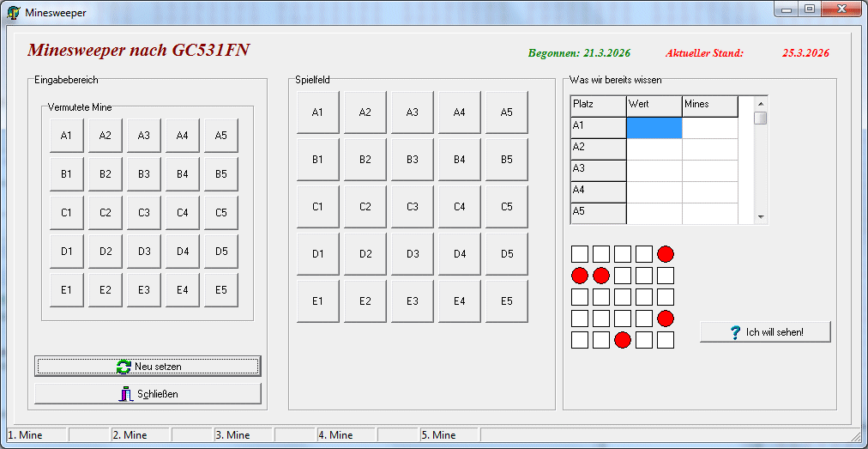Click the leftmost red circle in second row

coord(580,276)
